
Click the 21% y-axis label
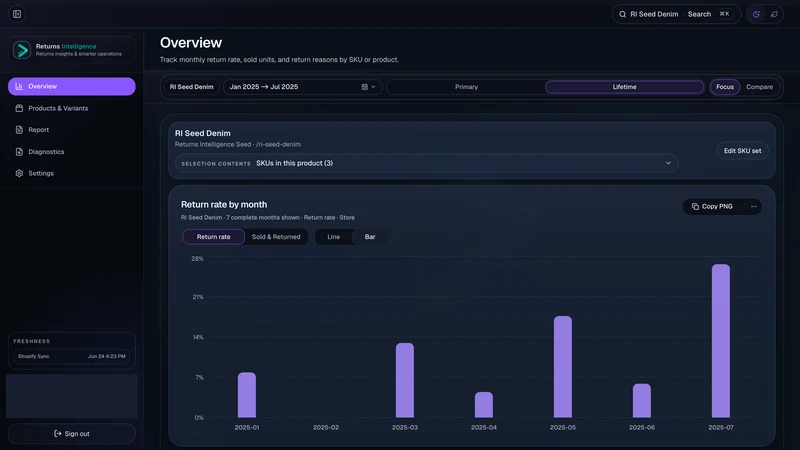198,297
